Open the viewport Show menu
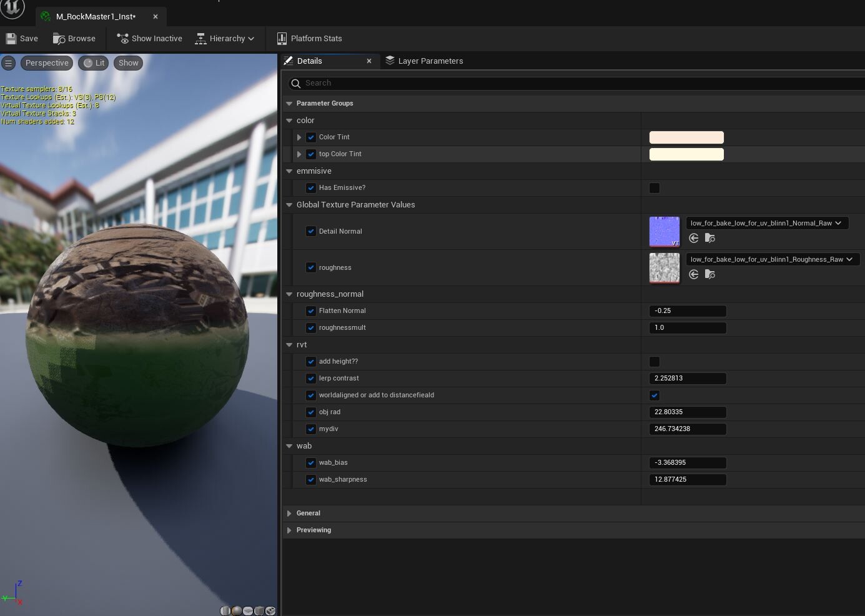The width and height of the screenshot is (865, 616). point(128,63)
